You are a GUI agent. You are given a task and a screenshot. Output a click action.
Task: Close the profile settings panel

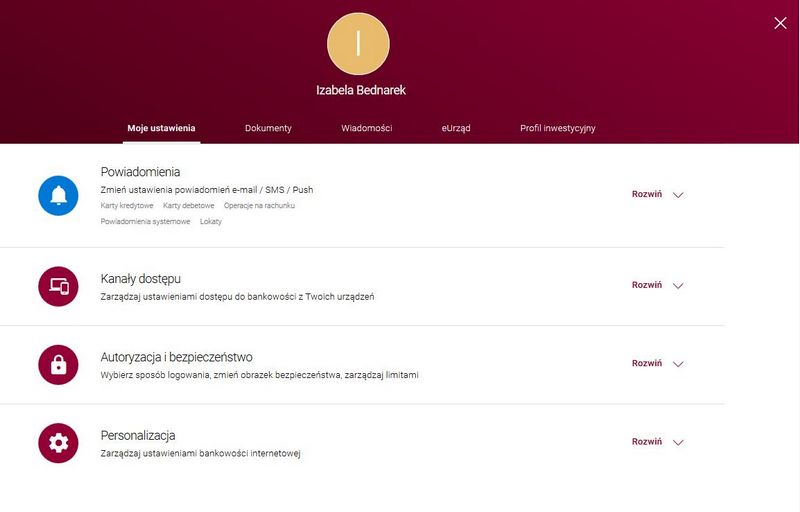(x=780, y=23)
